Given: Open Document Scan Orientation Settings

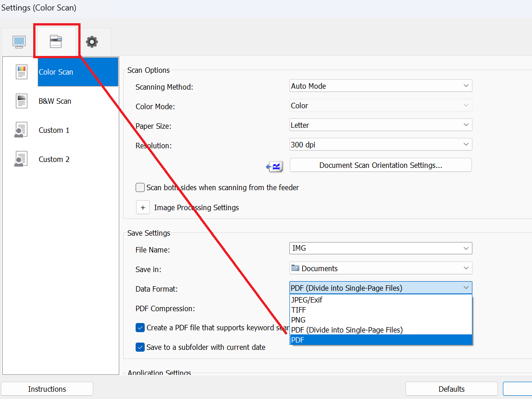Looking at the screenshot, I should 380,165.
